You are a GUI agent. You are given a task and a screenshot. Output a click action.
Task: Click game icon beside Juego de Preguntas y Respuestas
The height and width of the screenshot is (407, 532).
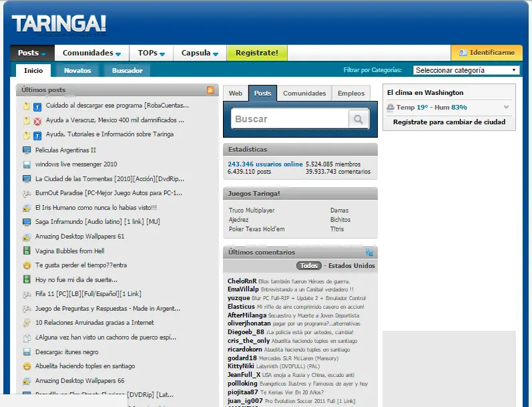[27, 309]
